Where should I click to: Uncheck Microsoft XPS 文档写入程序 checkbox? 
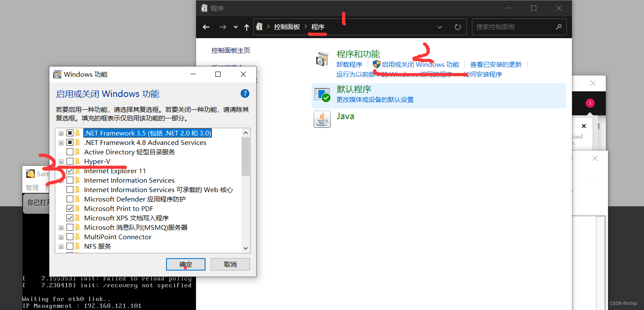(x=70, y=218)
